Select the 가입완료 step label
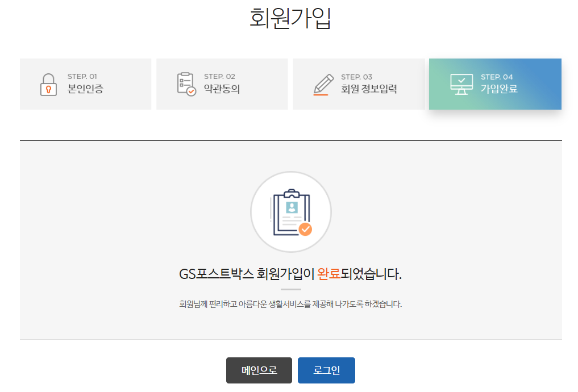Image resolution: width=578 pixels, height=392 pixels. tap(499, 89)
